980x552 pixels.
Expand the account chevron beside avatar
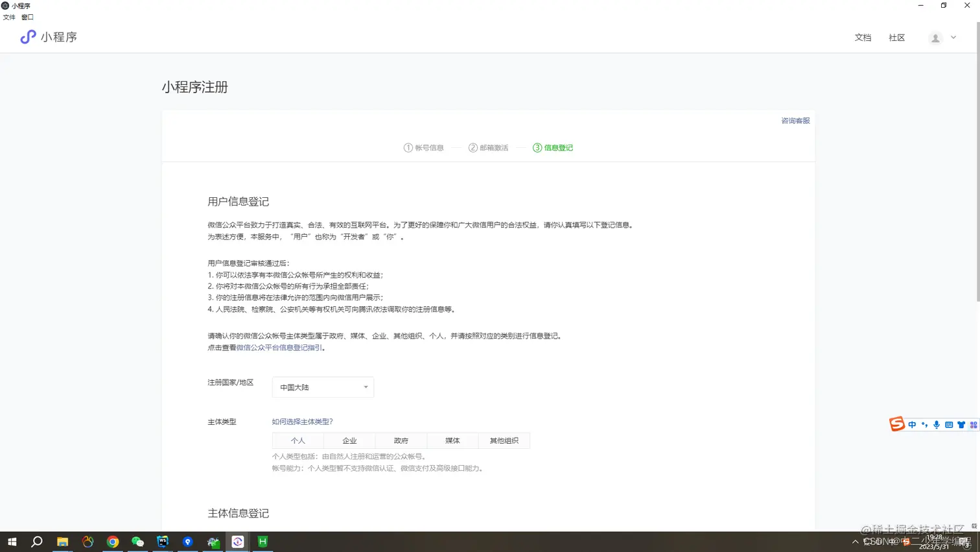[x=953, y=38]
